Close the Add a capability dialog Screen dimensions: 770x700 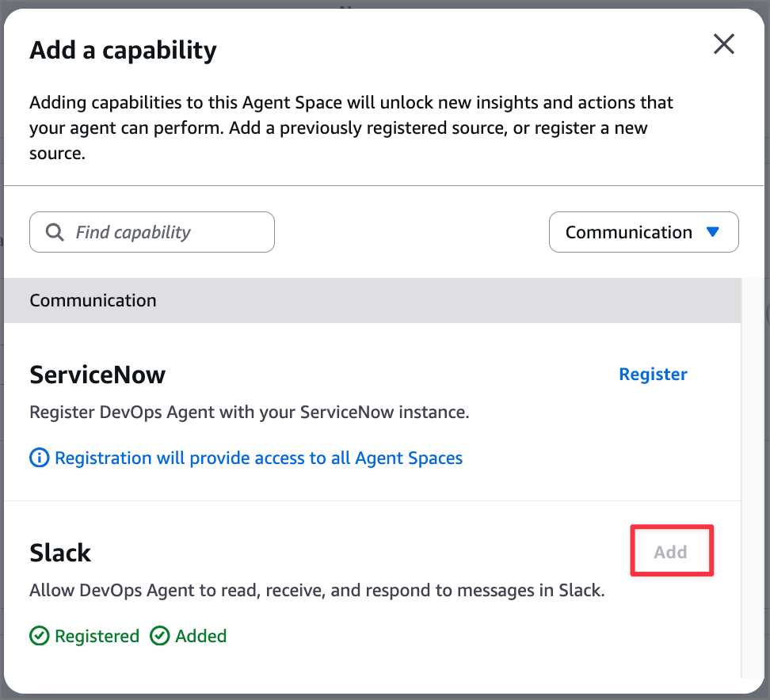click(x=724, y=44)
